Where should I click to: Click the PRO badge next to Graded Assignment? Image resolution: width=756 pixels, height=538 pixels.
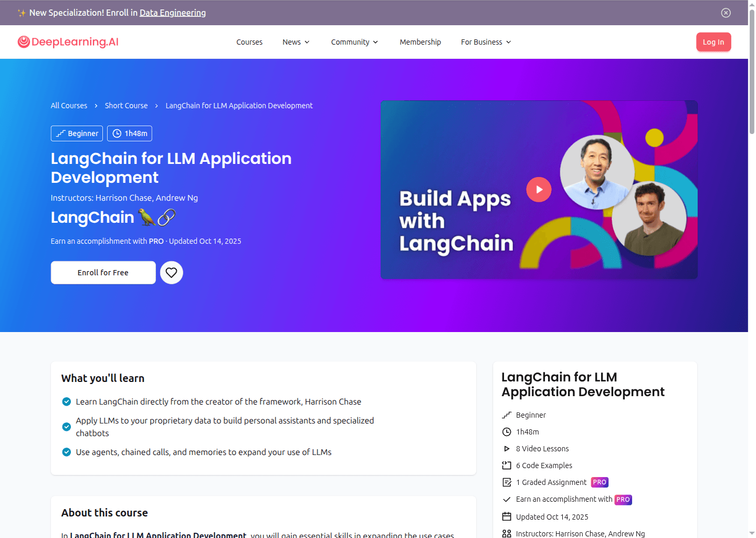pos(600,482)
